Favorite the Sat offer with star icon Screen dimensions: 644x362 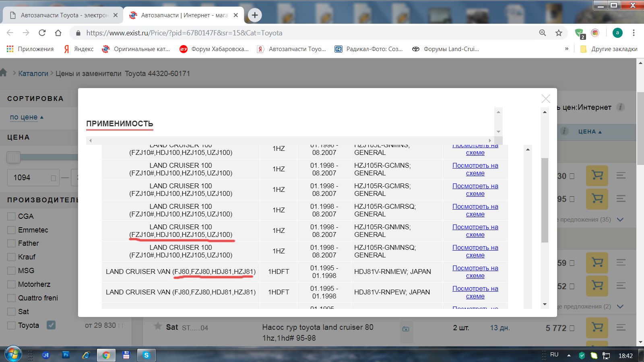[x=158, y=326]
